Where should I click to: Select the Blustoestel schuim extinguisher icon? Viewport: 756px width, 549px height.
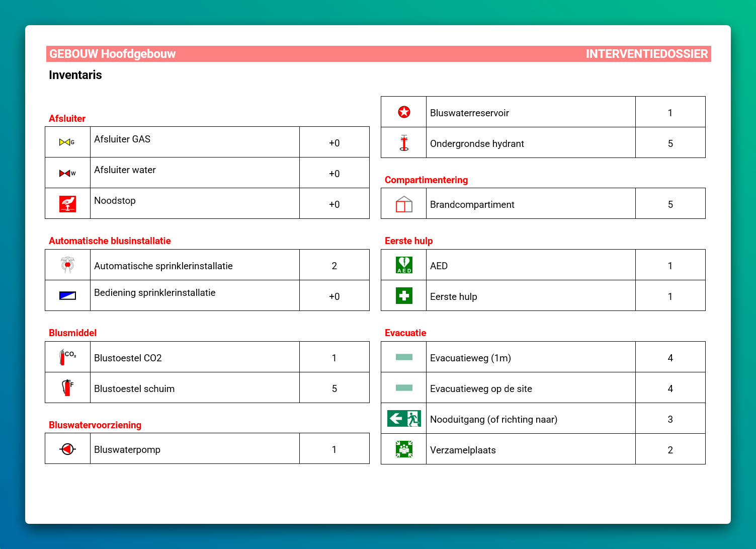(x=67, y=388)
